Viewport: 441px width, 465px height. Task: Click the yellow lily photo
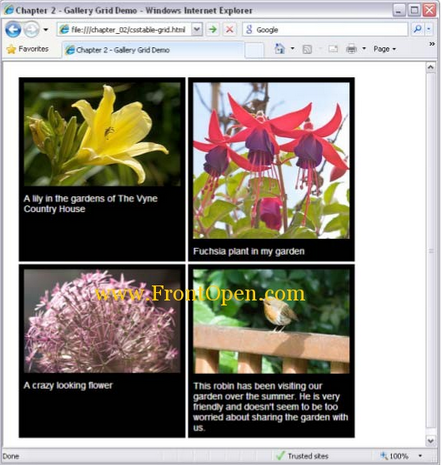coord(102,134)
